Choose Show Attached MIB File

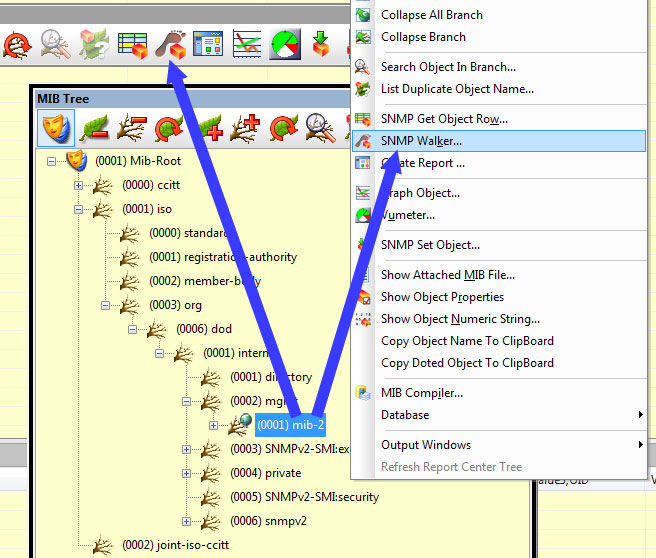tap(499, 275)
